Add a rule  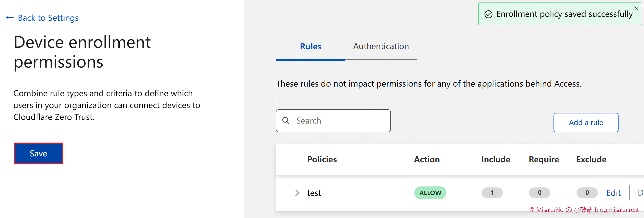pyautogui.click(x=586, y=123)
